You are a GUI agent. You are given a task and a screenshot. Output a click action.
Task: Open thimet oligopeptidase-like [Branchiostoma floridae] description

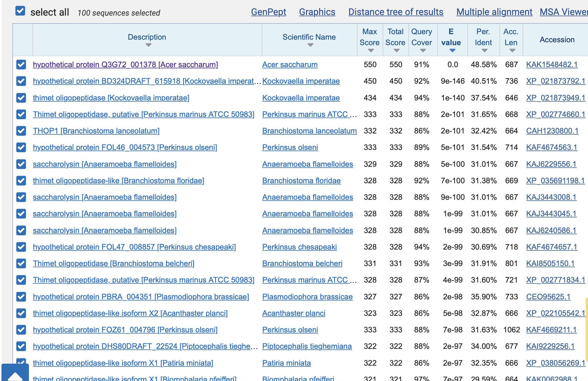(x=119, y=181)
